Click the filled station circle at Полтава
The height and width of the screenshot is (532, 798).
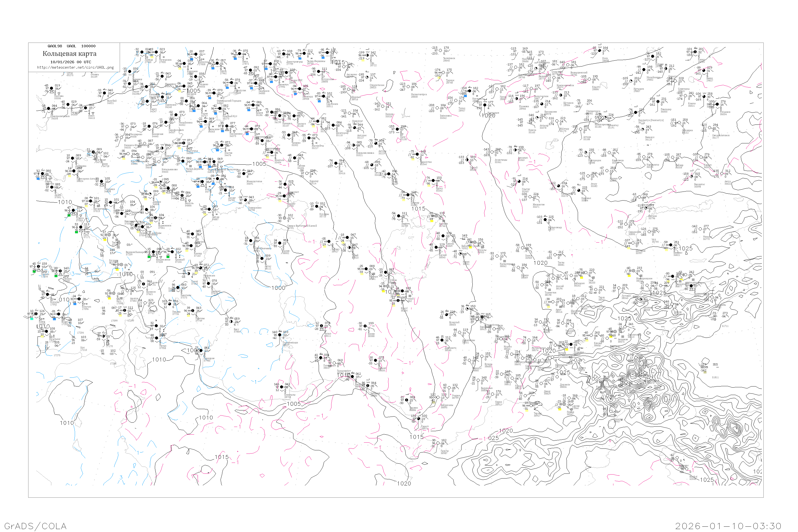[x=52, y=89]
